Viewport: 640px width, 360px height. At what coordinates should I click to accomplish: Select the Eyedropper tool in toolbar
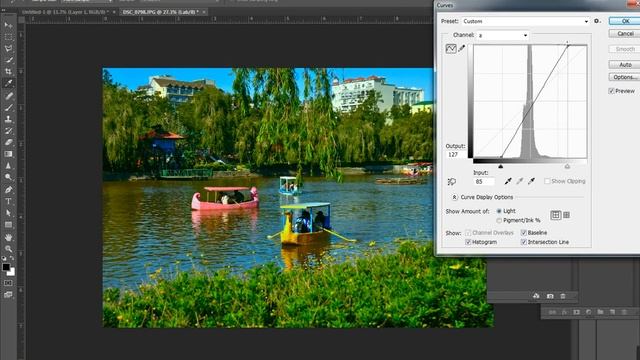pyautogui.click(x=8, y=84)
